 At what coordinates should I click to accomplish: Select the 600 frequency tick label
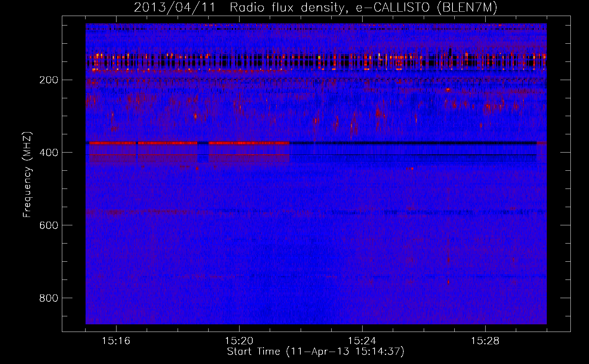[x=48, y=225]
